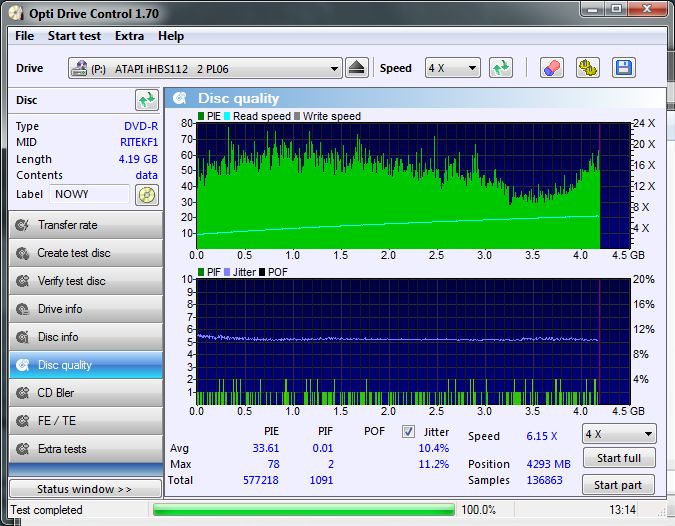
Task: Expand the toolbar Speed 4 X dropdown
Action: point(453,68)
